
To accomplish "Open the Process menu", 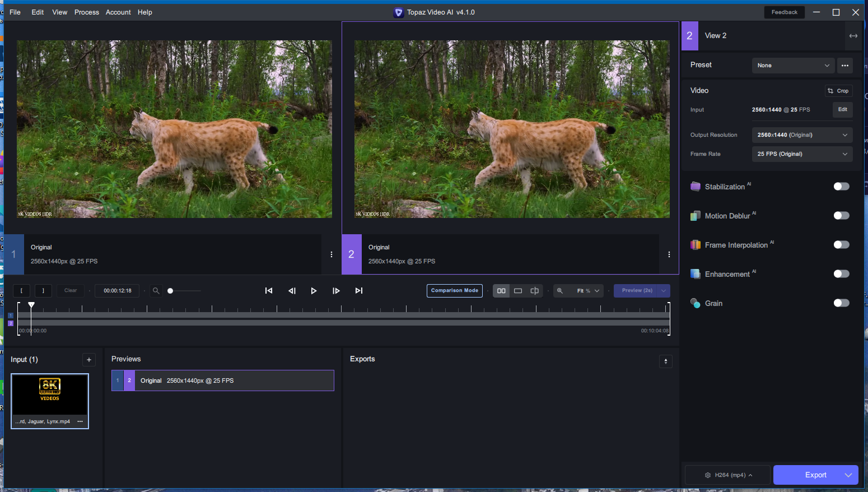I will (x=87, y=12).
